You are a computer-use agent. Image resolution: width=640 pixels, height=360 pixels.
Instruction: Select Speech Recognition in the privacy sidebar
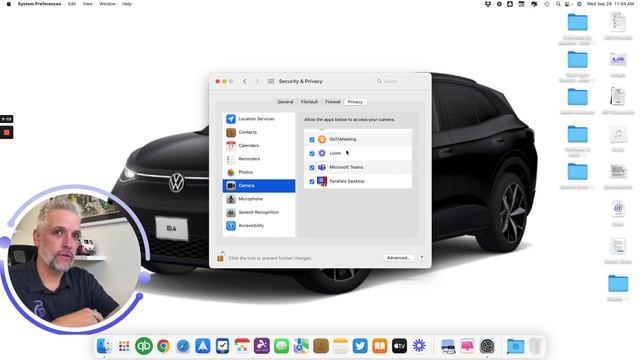[259, 212]
